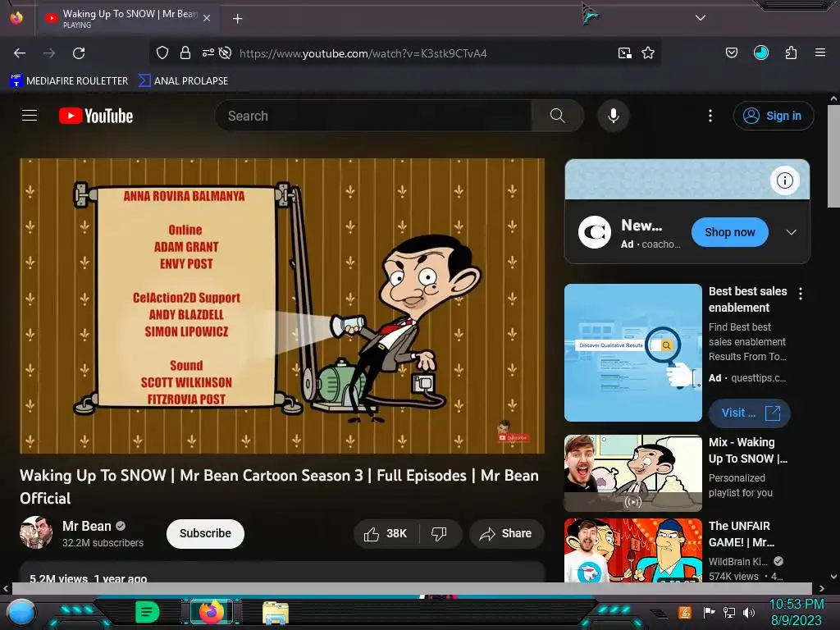This screenshot has width=840, height=630.
Task: Click the address bar URL
Action: point(363,53)
